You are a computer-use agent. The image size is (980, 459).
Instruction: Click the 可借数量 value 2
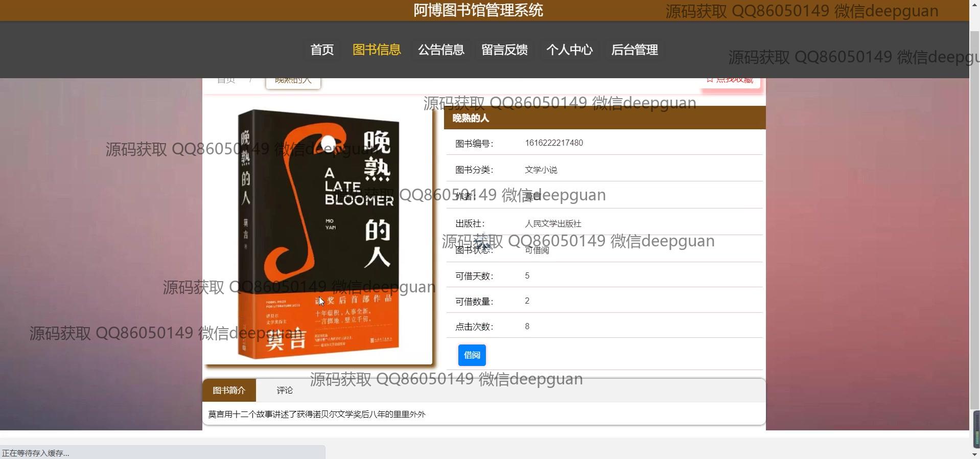point(527,301)
